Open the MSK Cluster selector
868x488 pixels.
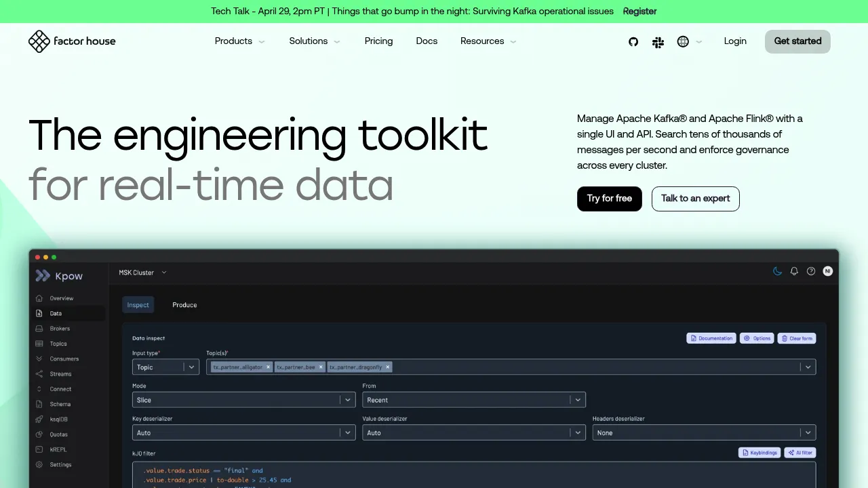(142, 272)
